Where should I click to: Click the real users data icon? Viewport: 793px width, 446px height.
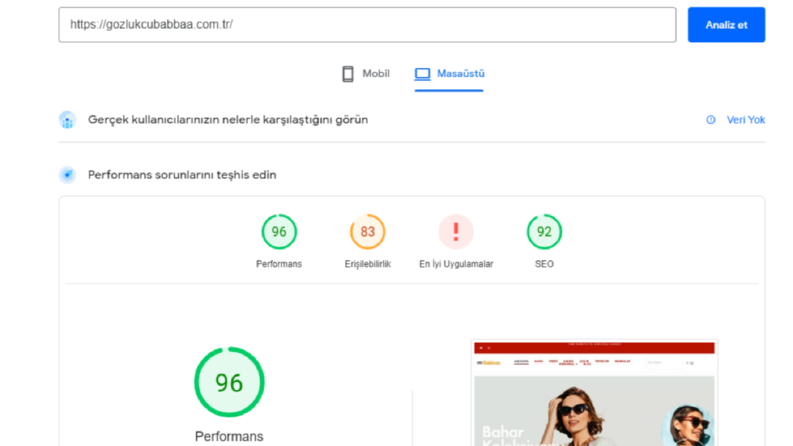coord(67,120)
